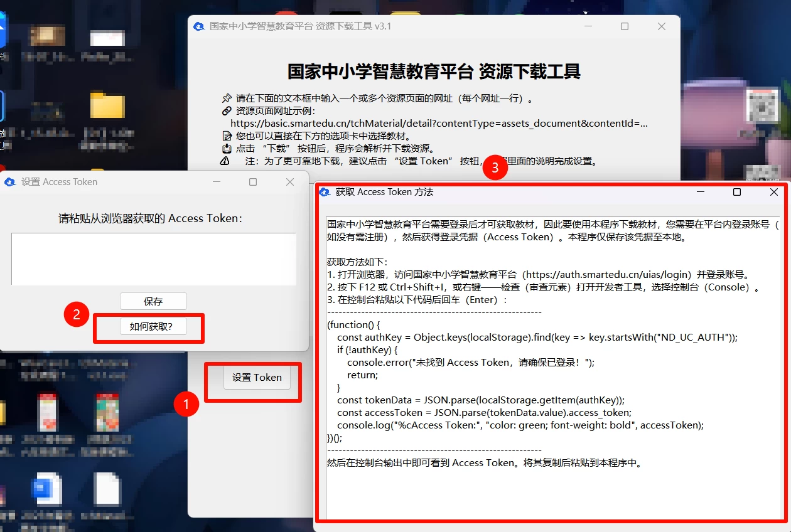Click the warning triangle icon beside 注:

click(225, 161)
